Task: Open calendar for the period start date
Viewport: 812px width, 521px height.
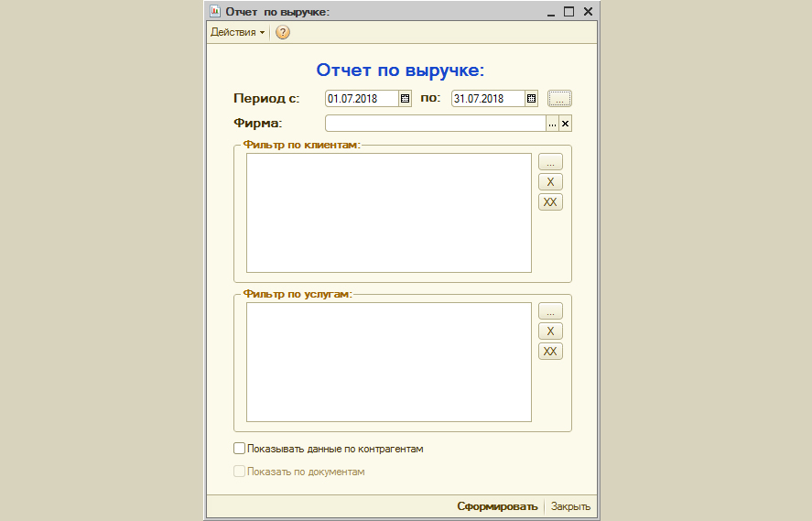Action: (405, 99)
